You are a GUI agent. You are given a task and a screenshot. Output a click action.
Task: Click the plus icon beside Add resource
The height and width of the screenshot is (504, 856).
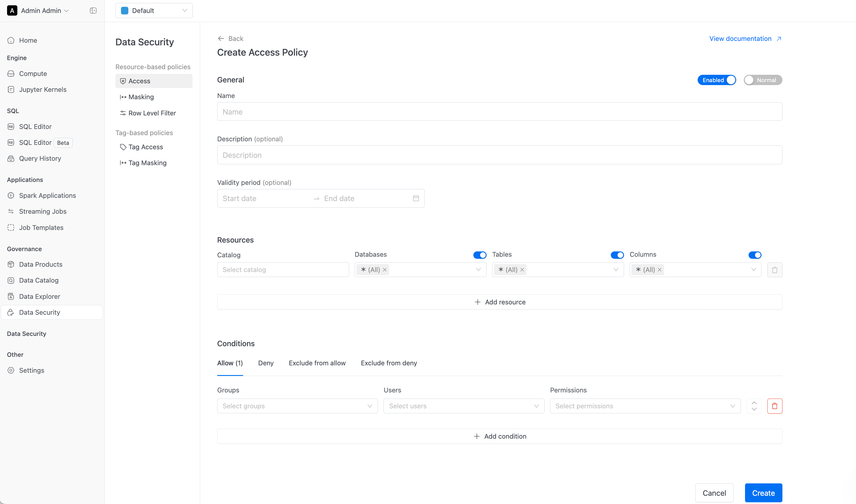click(477, 302)
